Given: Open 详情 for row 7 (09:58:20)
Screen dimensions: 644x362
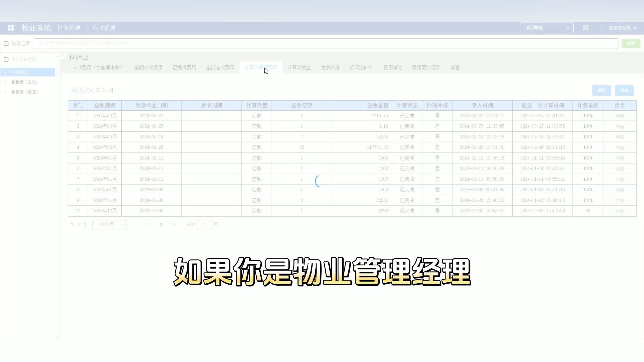Looking at the screenshot, I should [x=620, y=179].
